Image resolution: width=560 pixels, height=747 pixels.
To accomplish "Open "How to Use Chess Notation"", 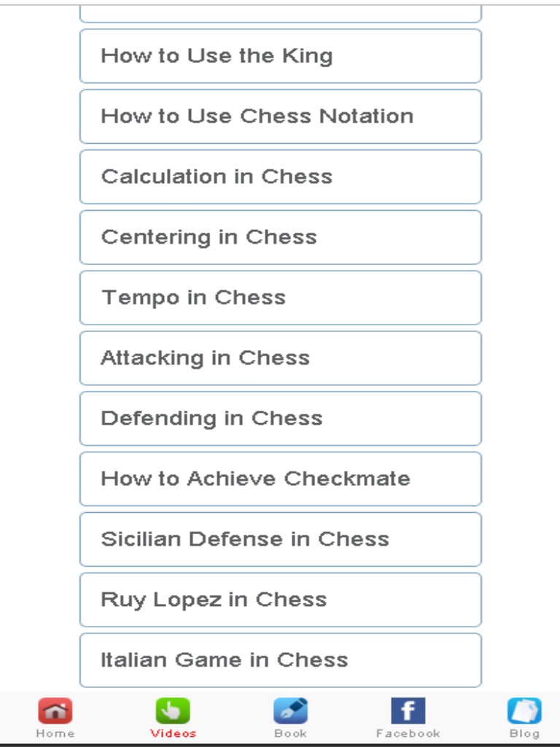I will [x=280, y=117].
